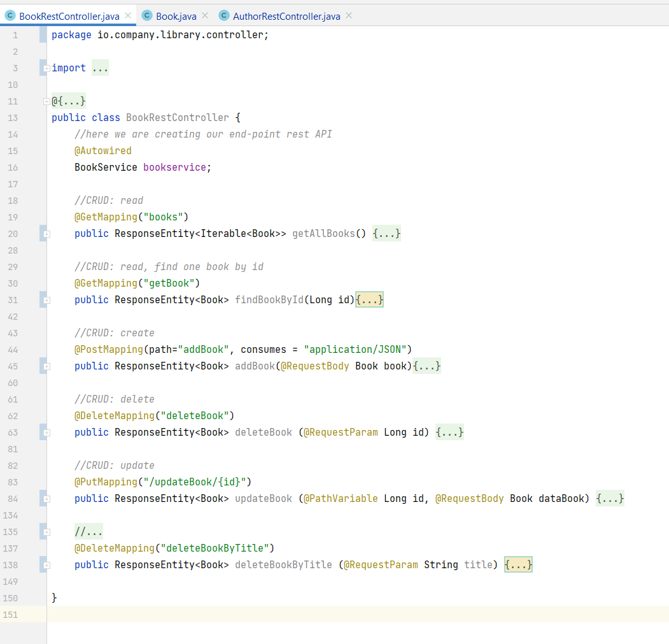Click the "/updateBook/{id}" string
The height and width of the screenshot is (644, 669).
(195, 482)
